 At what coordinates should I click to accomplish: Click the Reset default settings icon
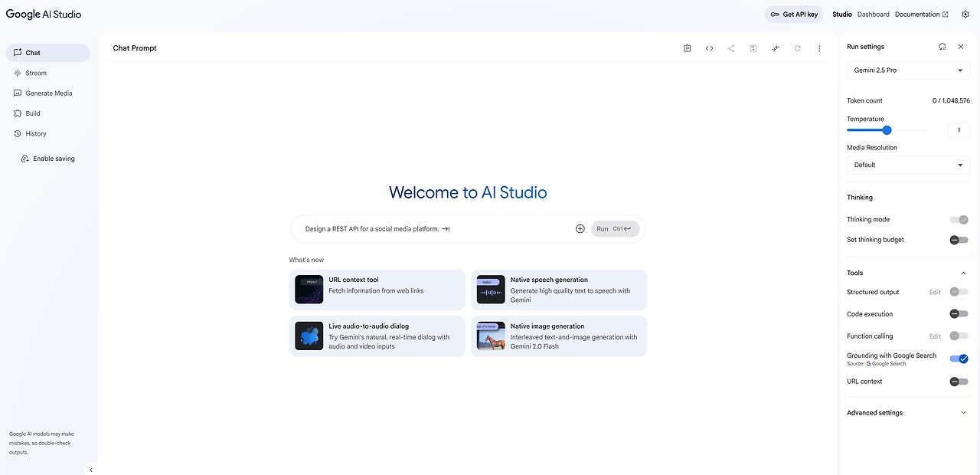pos(942,47)
